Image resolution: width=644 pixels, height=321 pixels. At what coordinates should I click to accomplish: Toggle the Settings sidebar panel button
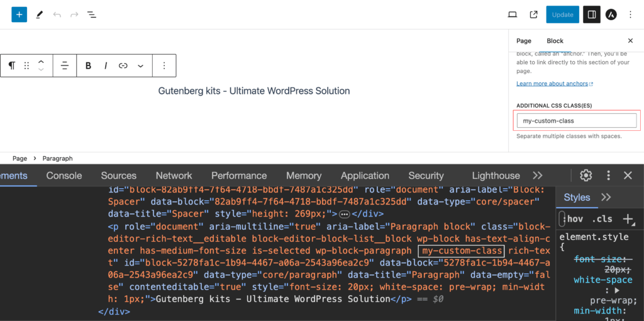591,14
